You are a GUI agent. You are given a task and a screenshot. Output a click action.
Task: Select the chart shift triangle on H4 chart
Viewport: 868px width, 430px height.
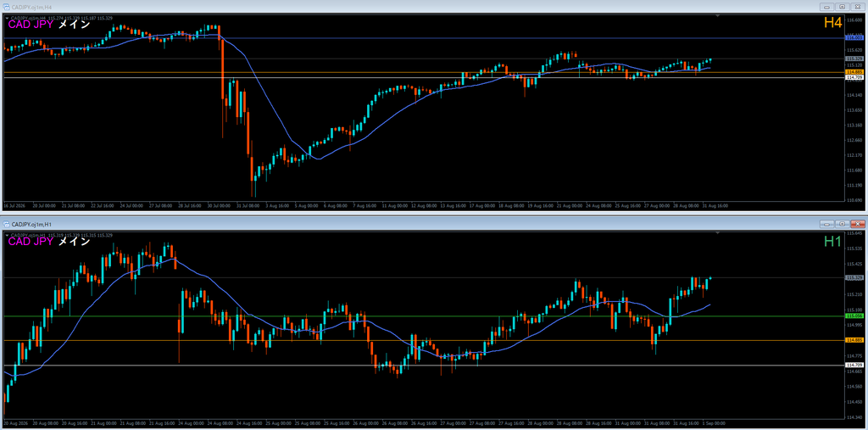[x=718, y=17]
